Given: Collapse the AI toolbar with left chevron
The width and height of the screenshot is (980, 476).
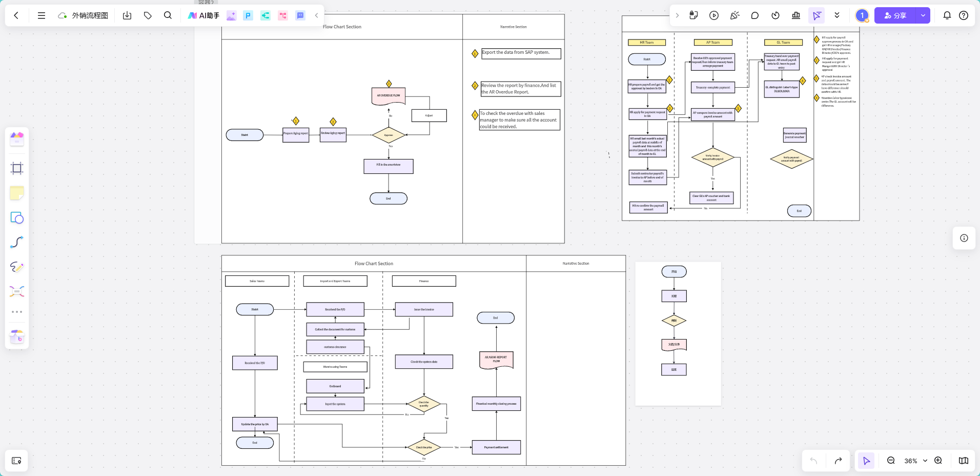Looking at the screenshot, I should pos(316,15).
